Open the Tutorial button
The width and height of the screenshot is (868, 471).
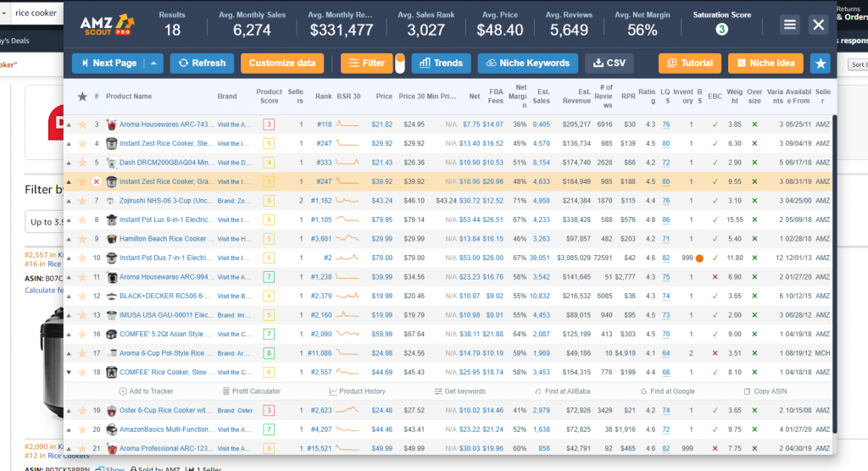pos(690,63)
